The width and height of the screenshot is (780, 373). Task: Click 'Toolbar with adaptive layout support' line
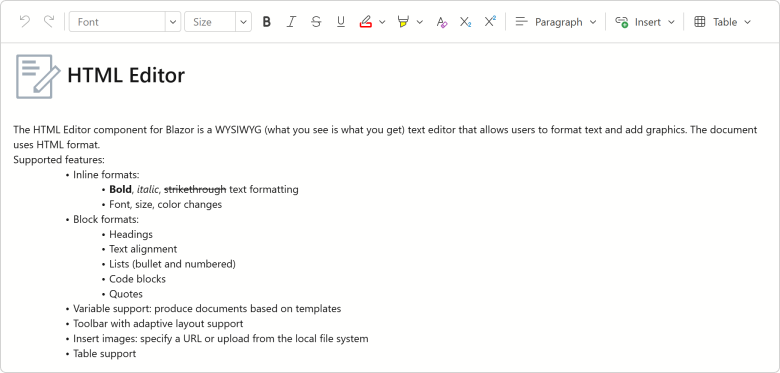tap(158, 324)
